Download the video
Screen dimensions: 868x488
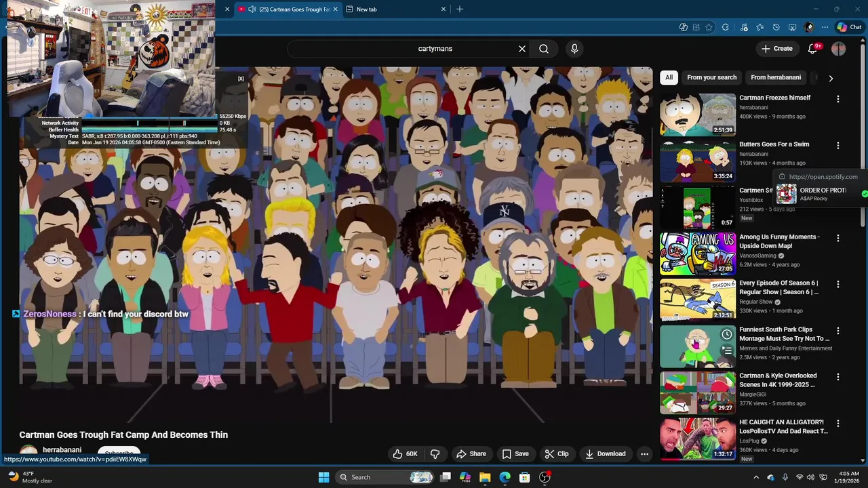pyautogui.click(x=606, y=453)
